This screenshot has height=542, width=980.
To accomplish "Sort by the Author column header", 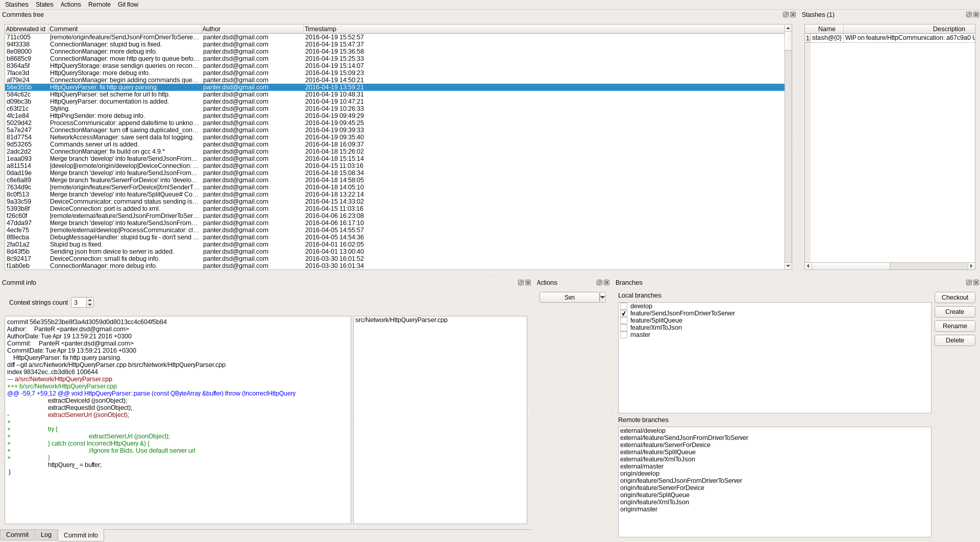I will 252,29.
